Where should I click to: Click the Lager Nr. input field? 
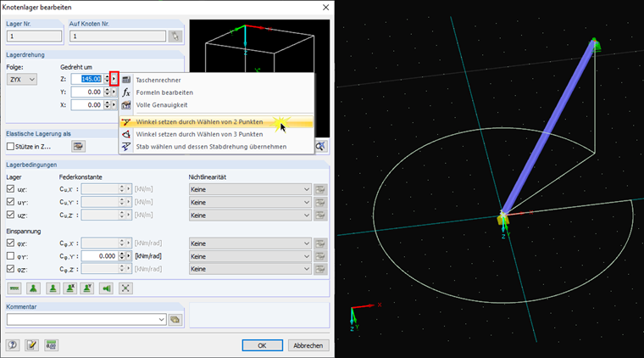click(x=34, y=36)
